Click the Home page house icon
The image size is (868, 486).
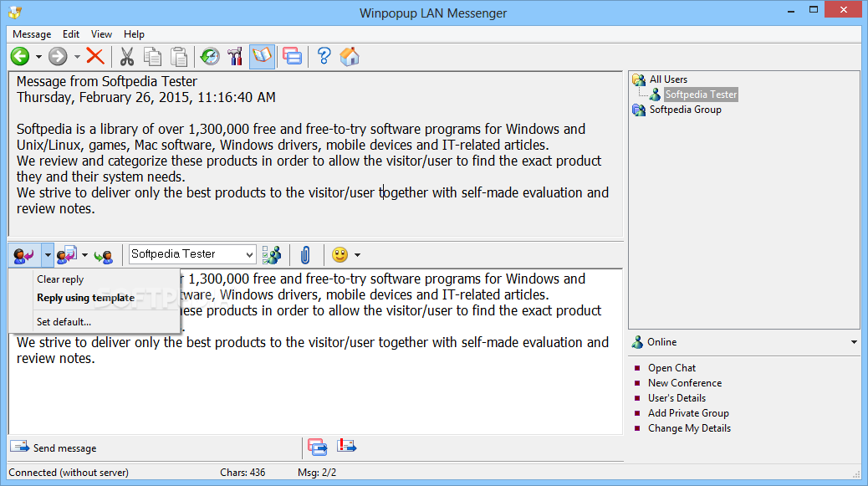350,56
